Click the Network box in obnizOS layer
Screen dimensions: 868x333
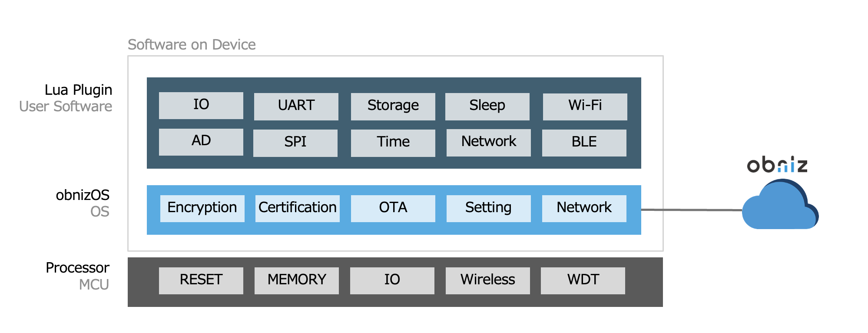click(584, 208)
